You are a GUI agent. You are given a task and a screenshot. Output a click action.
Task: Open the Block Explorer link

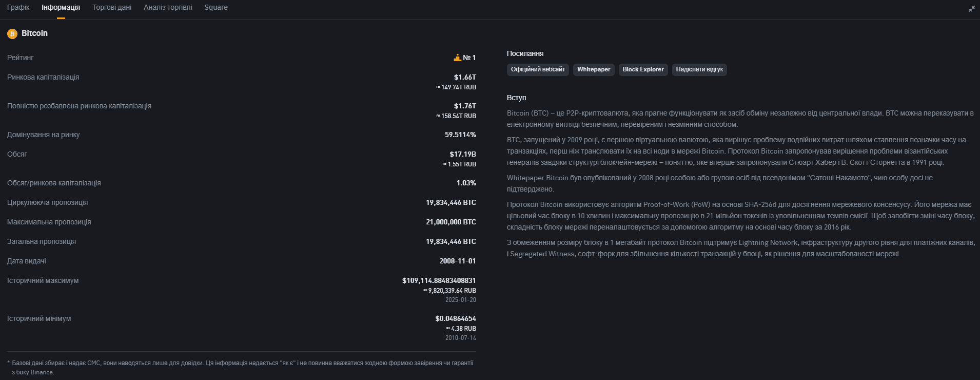point(643,69)
